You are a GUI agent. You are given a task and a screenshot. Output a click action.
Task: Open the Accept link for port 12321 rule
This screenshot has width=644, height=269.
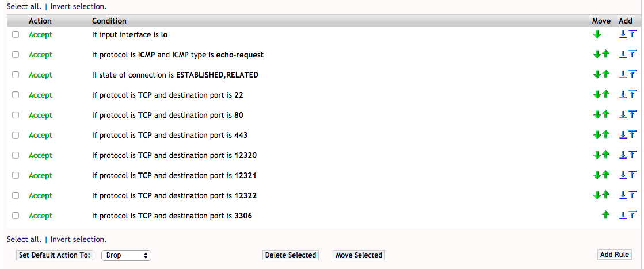pyautogui.click(x=40, y=175)
